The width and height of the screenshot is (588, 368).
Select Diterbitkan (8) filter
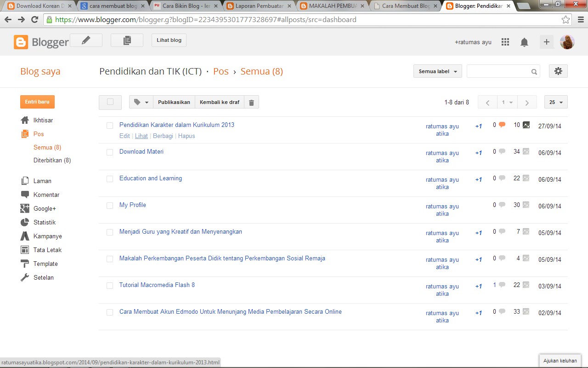tap(52, 161)
